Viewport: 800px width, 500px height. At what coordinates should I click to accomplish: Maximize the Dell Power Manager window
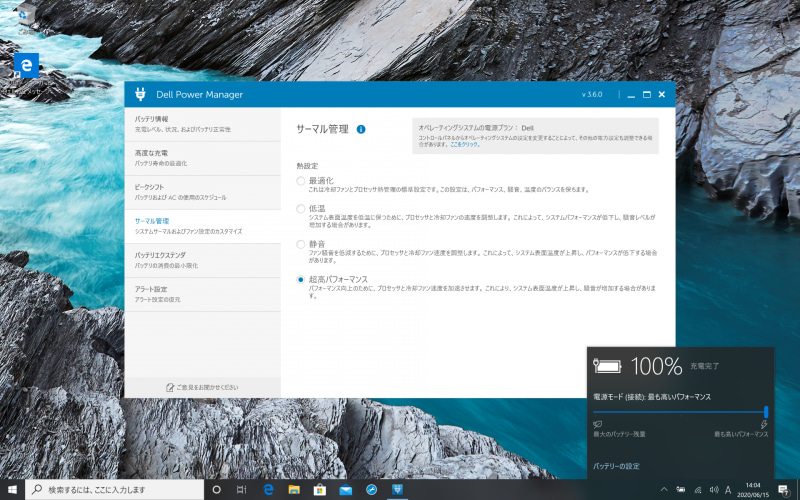point(646,94)
